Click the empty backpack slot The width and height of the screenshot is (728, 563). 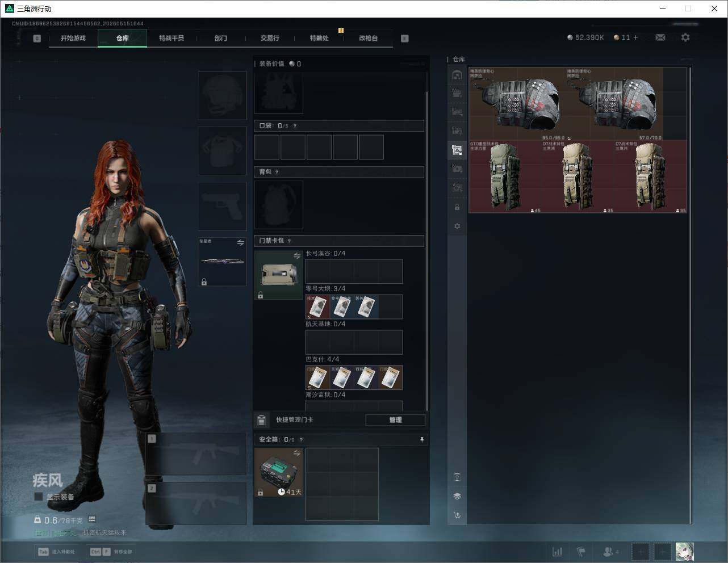tap(279, 205)
